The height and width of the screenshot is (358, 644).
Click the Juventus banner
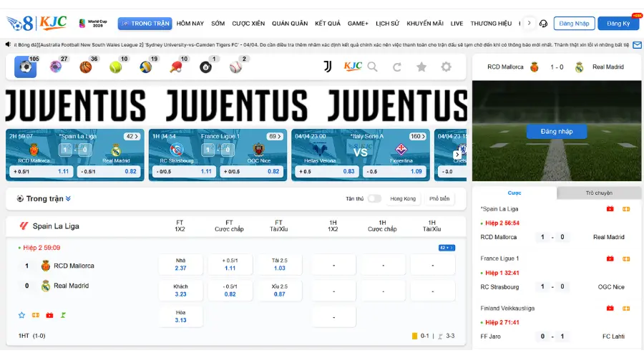click(x=236, y=105)
